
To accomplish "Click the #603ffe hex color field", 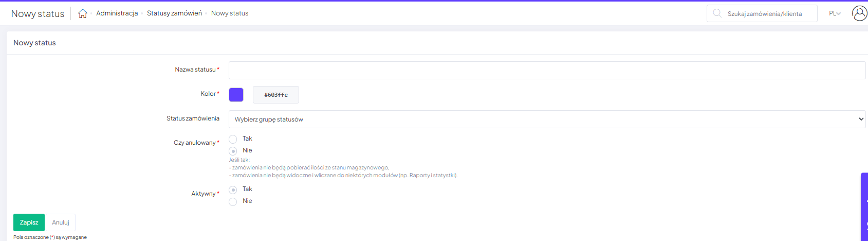I will pyautogui.click(x=276, y=95).
